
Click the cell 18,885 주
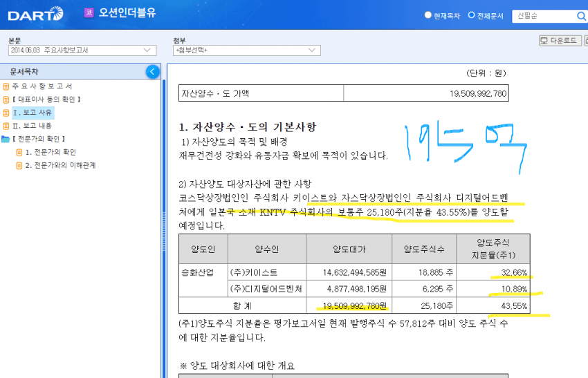[x=424, y=272]
